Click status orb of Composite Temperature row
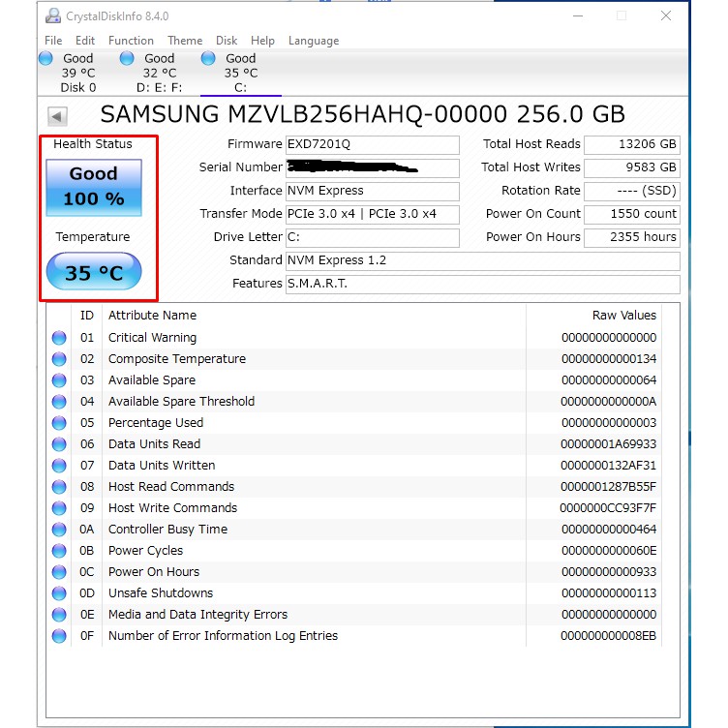The image size is (728, 728). click(x=59, y=359)
